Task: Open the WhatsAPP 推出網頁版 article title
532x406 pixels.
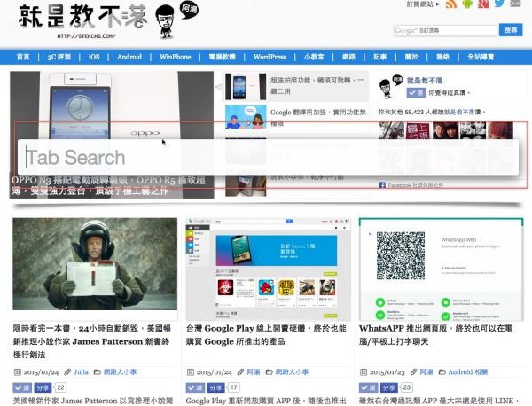Action: [435, 335]
